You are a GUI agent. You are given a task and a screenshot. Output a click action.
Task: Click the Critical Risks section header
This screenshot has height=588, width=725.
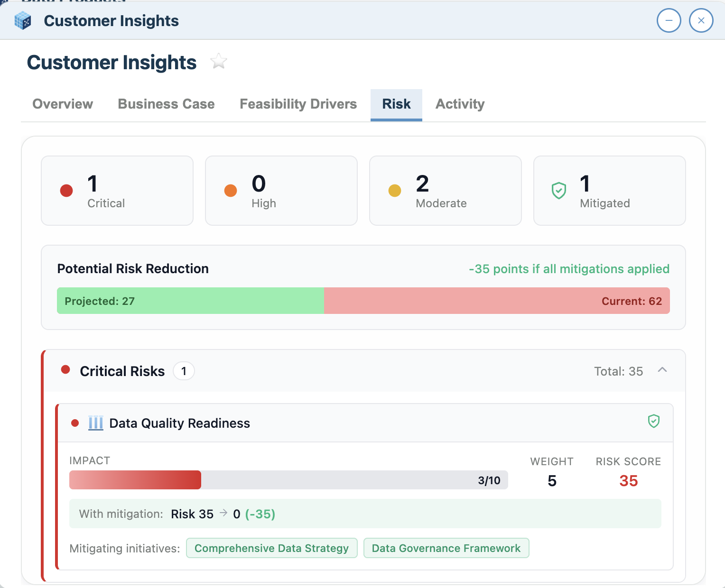click(122, 371)
